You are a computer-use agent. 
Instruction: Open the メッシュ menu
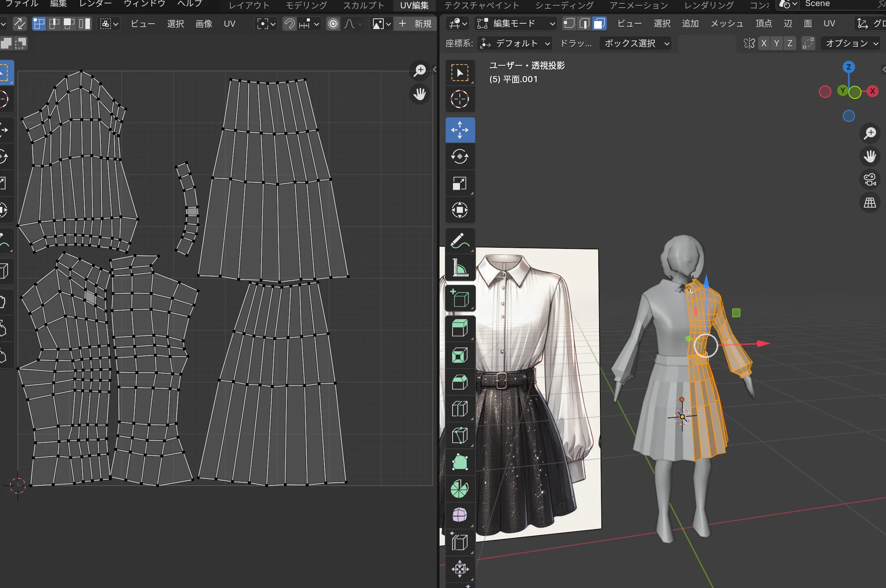pyautogui.click(x=726, y=24)
